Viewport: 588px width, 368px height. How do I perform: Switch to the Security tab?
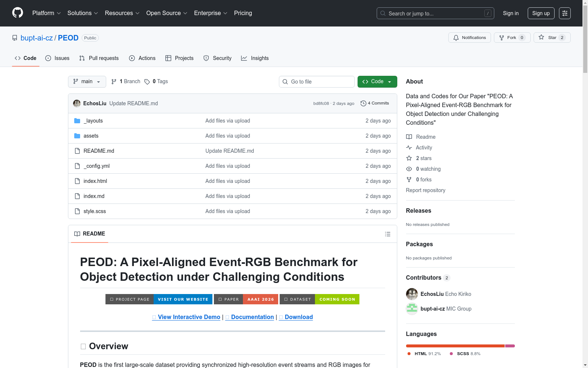tap(218, 58)
